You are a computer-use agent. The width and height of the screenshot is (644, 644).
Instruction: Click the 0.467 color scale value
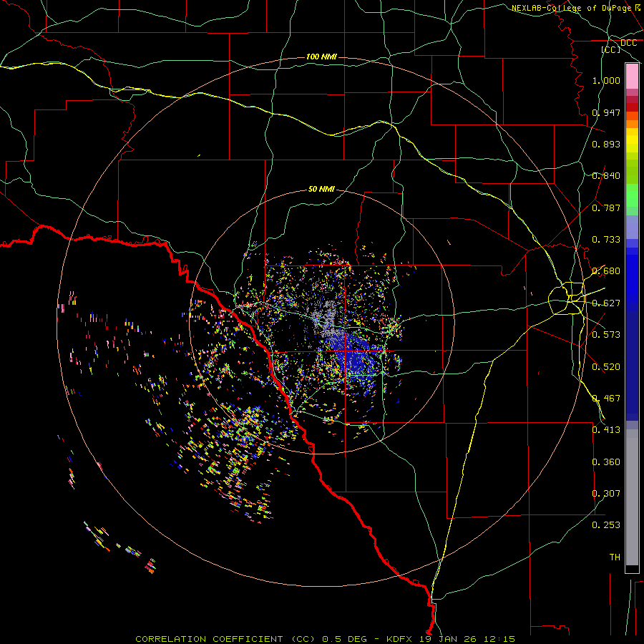(606, 399)
